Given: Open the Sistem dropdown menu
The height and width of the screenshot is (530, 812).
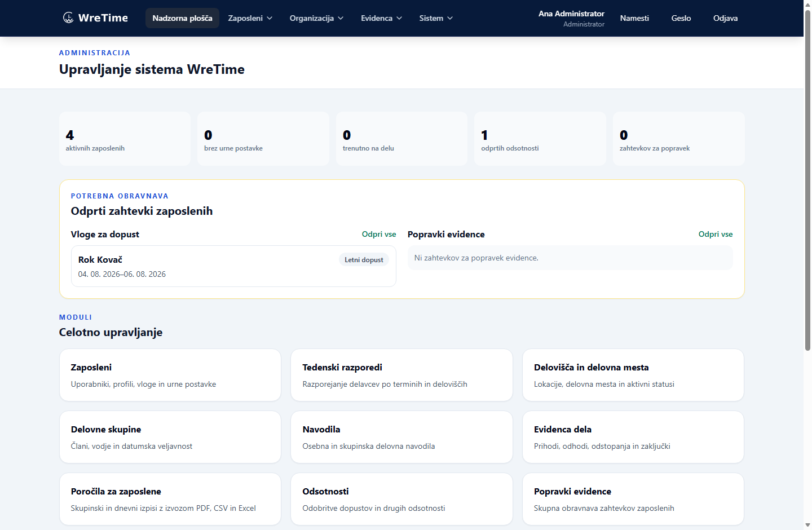Looking at the screenshot, I should (x=436, y=18).
